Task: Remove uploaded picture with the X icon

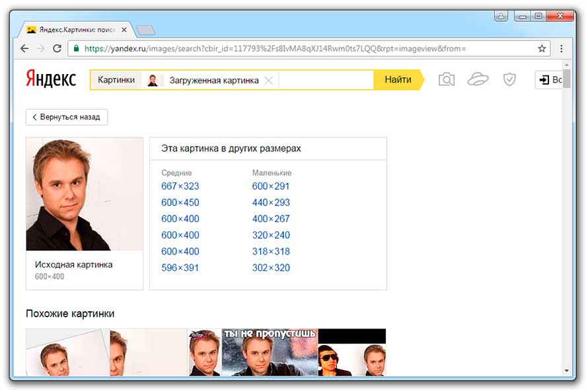Action: click(268, 81)
